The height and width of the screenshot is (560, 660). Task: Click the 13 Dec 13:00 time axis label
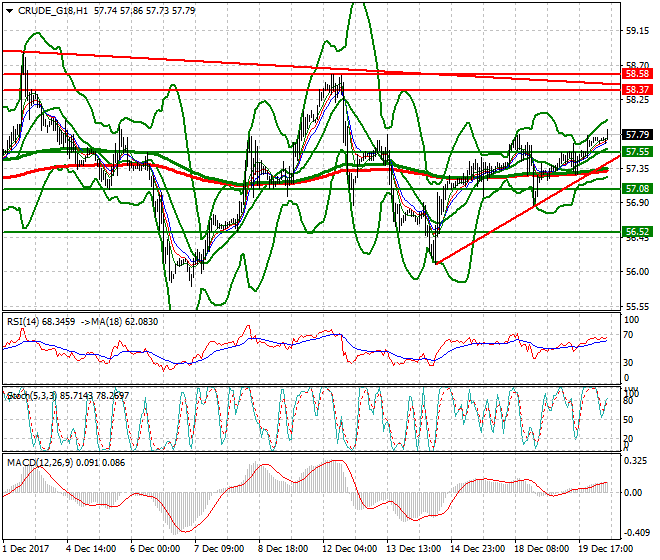(x=413, y=549)
